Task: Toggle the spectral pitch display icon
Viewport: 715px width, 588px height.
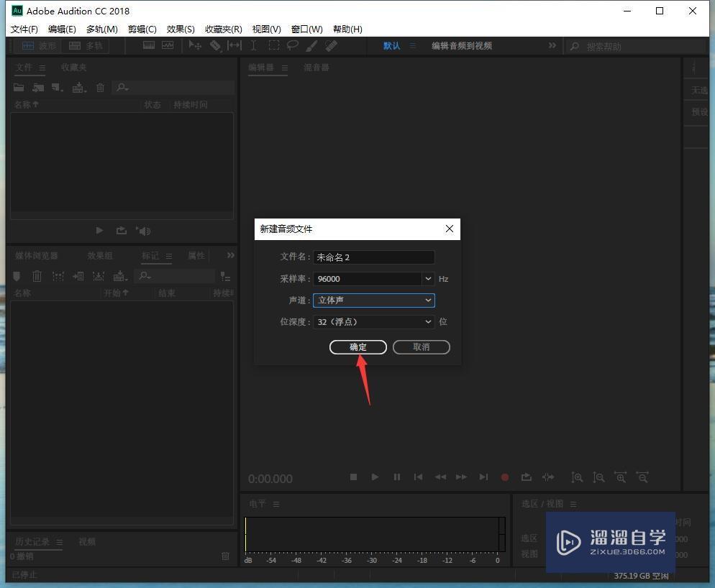Action: 168,45
